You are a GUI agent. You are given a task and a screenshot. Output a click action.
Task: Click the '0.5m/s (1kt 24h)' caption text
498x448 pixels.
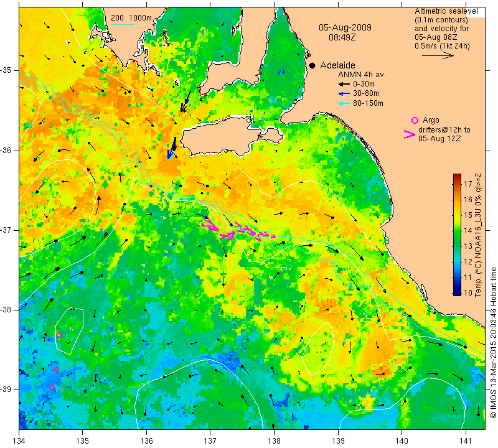point(442,46)
